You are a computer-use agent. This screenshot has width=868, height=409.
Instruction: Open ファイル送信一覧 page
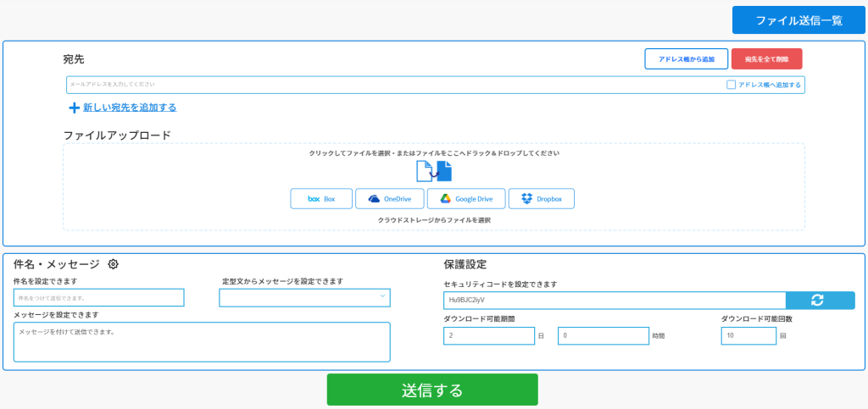798,20
